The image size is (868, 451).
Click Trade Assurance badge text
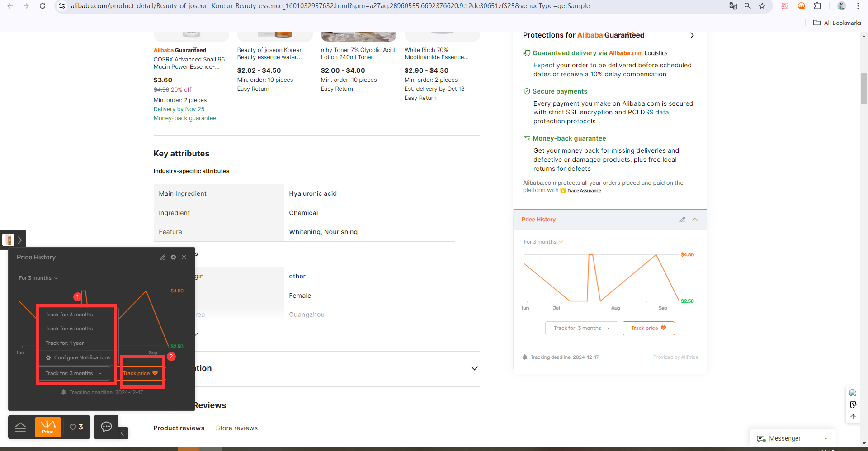pos(584,191)
